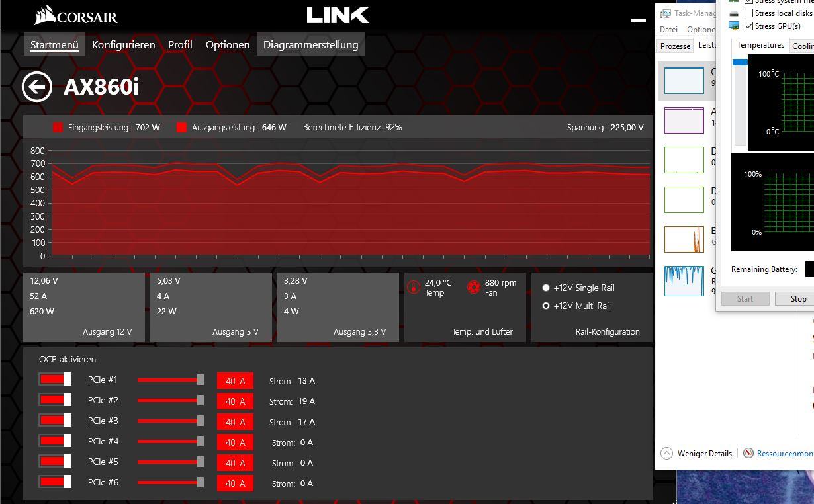Click the 'Strom: 19 A' reading
Viewport: 814px width, 504px height.
pyautogui.click(x=292, y=401)
